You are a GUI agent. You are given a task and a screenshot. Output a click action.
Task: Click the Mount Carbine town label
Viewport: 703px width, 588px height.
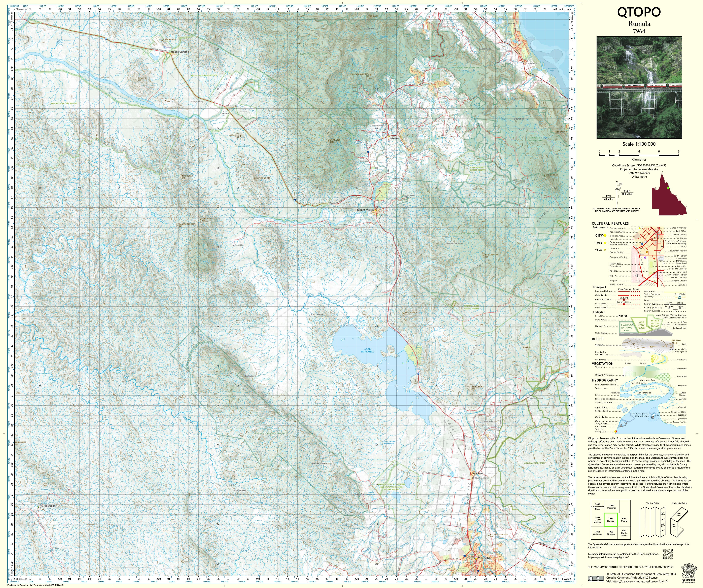pyautogui.click(x=180, y=52)
